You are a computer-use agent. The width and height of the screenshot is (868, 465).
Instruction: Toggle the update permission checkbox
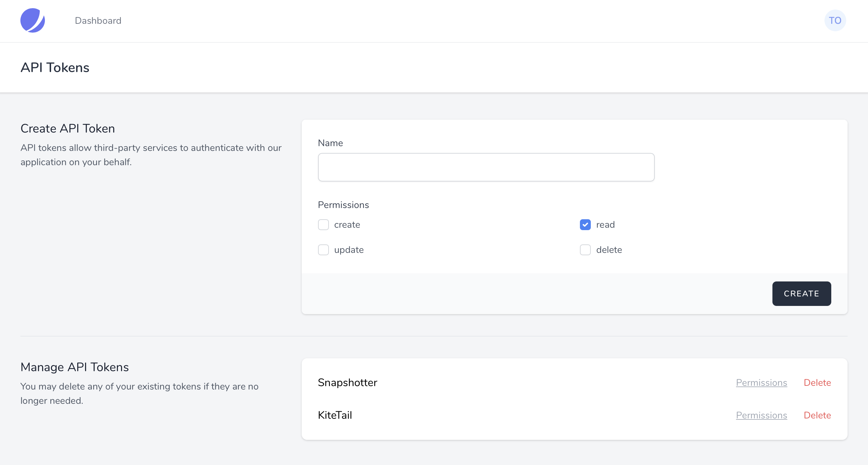[x=324, y=249]
